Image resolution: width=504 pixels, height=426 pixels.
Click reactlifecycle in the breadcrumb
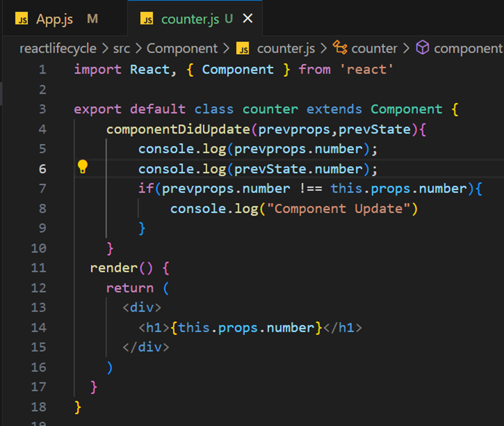(x=58, y=48)
